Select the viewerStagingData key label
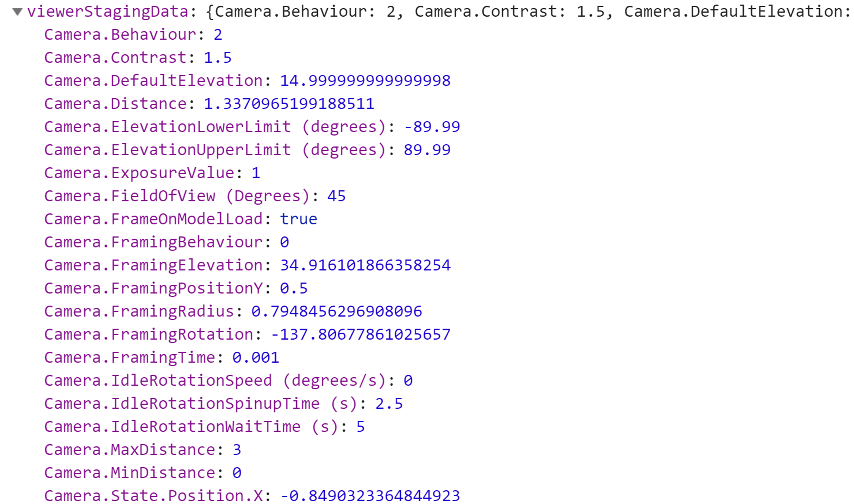This screenshot has width=854, height=504. click(107, 12)
